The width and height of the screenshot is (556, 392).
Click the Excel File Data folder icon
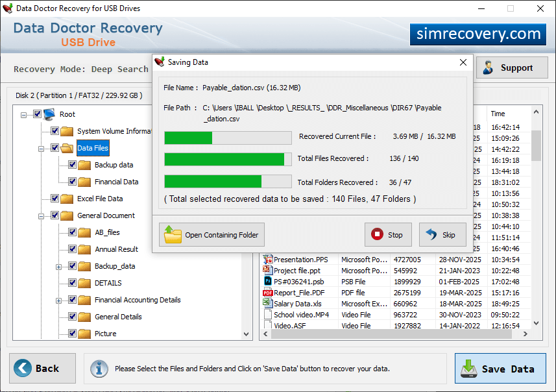pyautogui.click(x=67, y=199)
